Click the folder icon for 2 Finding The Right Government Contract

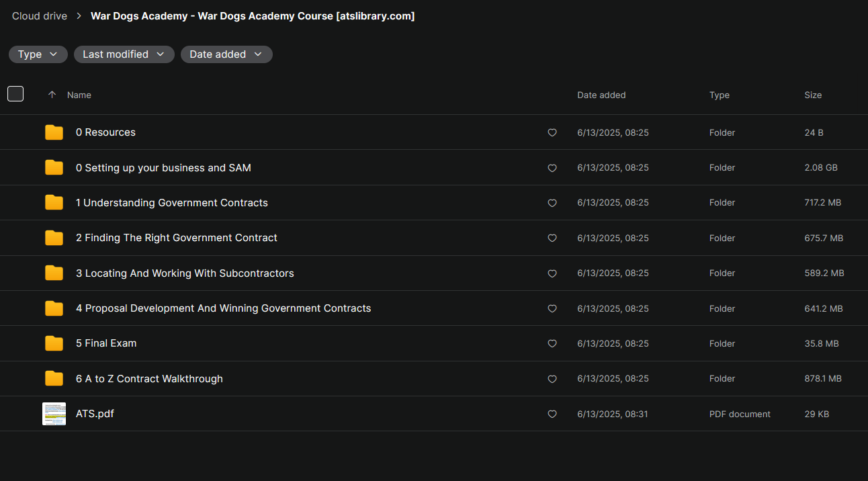(x=54, y=238)
